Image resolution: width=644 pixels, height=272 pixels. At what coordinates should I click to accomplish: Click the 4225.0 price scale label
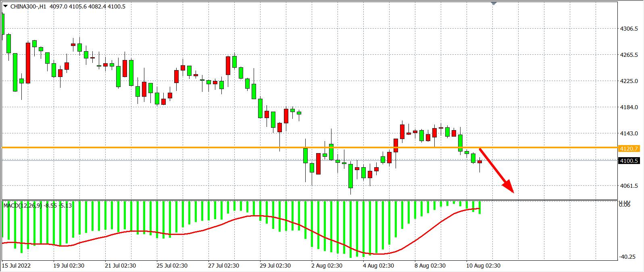coord(629,81)
